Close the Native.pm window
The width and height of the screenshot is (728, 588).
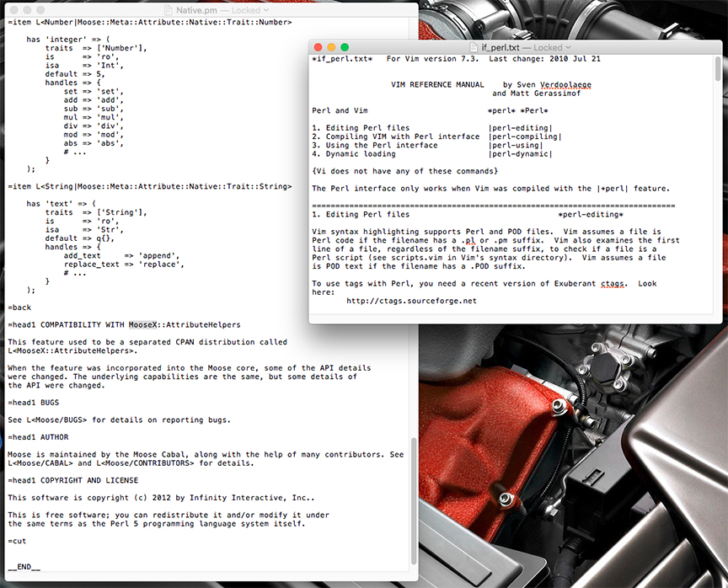tap(14, 10)
